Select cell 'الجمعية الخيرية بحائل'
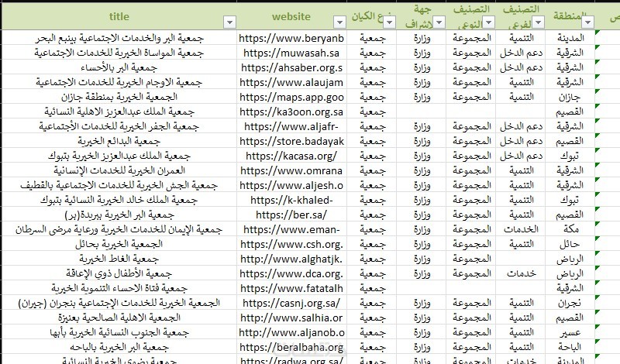The width and height of the screenshot is (620, 364). pyautogui.click(x=119, y=244)
